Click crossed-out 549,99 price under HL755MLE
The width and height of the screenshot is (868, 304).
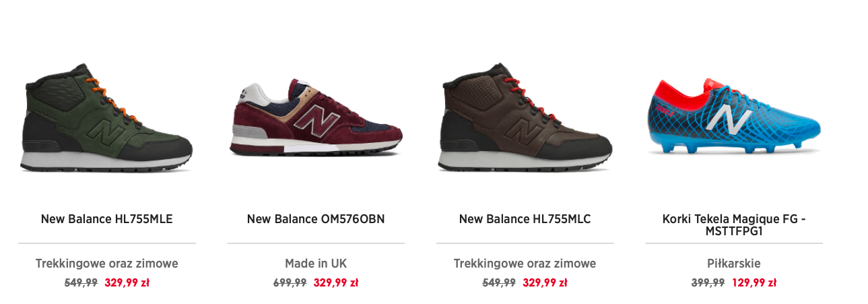click(81, 283)
